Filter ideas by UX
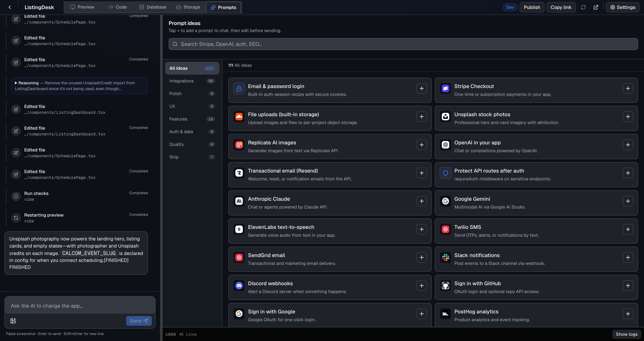Viewport: 644px width, 341px height. (192, 106)
